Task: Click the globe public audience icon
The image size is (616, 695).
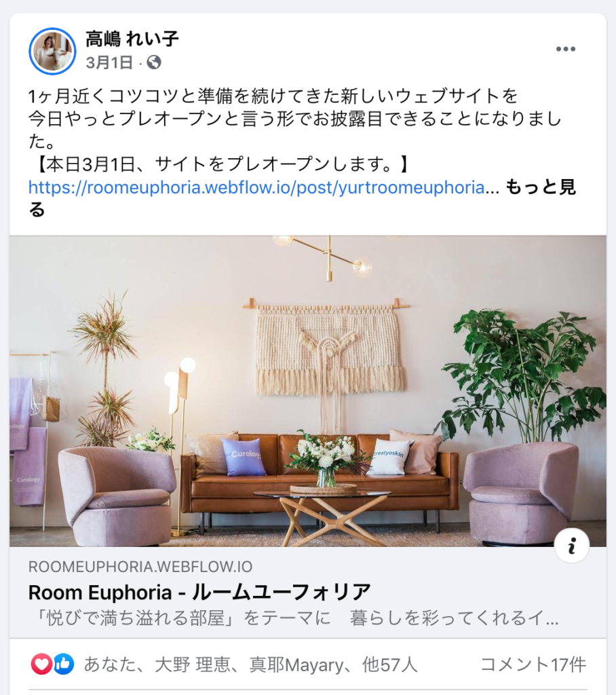Action: pyautogui.click(x=154, y=62)
